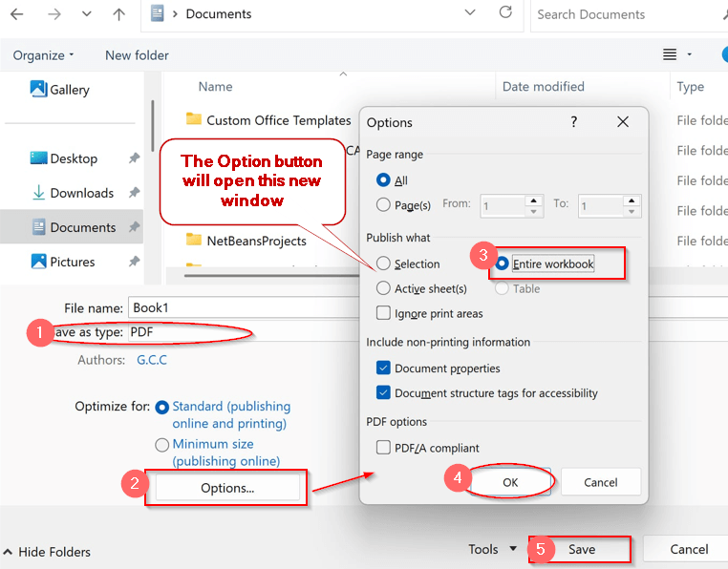The image size is (728, 569).
Task: Choose the Active sheet(s) radio option
Action: tap(383, 288)
